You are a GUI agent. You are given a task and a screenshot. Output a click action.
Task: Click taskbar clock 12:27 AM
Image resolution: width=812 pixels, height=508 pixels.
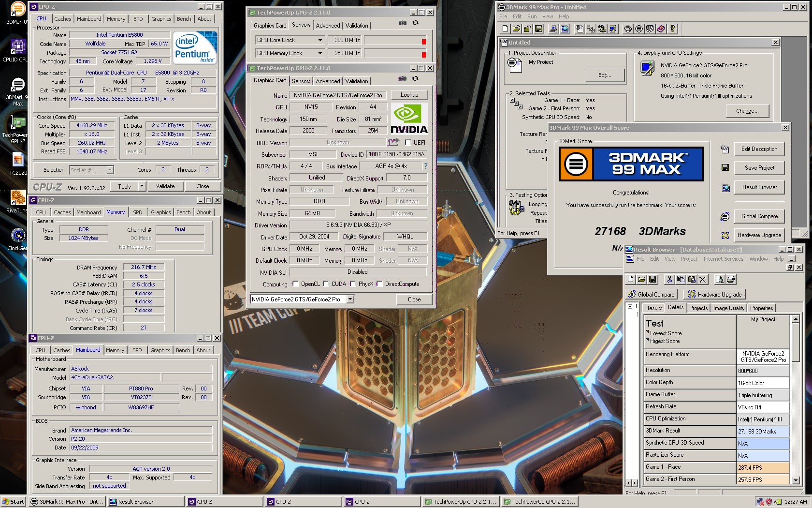(x=796, y=502)
